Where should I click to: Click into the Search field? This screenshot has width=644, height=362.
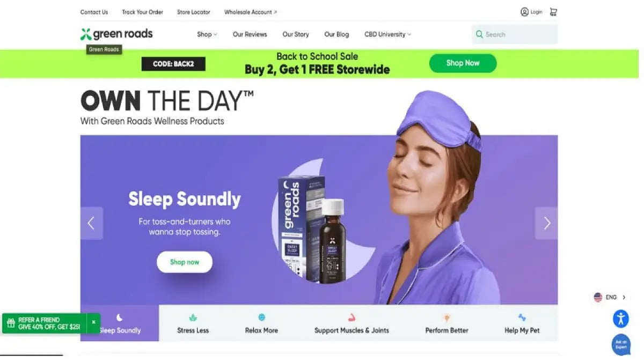pos(515,34)
